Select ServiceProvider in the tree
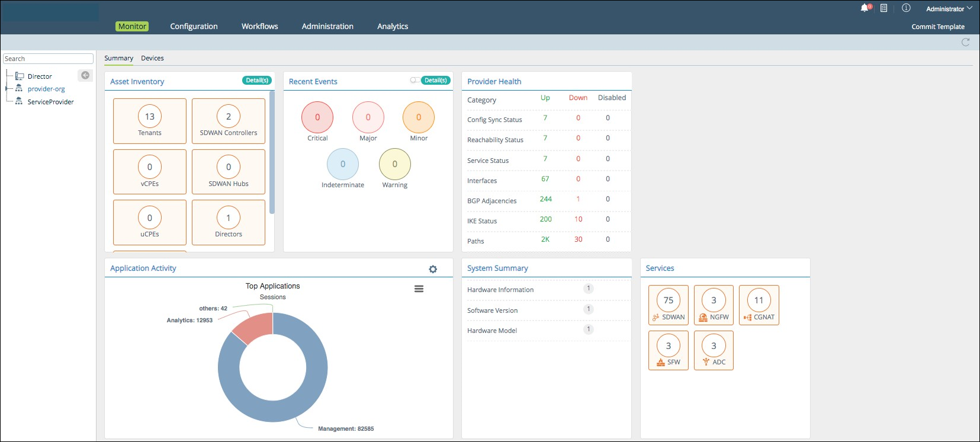Screen dimensions: 980x442 [x=50, y=102]
